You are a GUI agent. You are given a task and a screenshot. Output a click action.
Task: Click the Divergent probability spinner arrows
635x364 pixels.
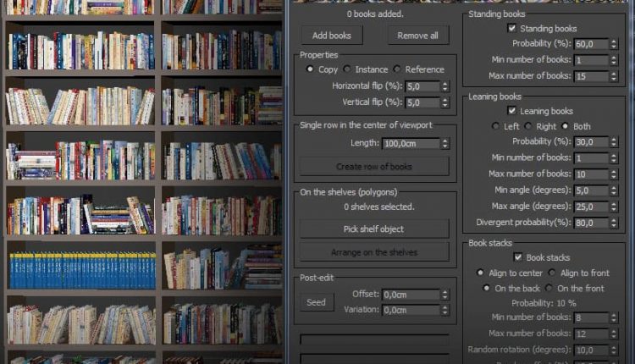(x=614, y=223)
